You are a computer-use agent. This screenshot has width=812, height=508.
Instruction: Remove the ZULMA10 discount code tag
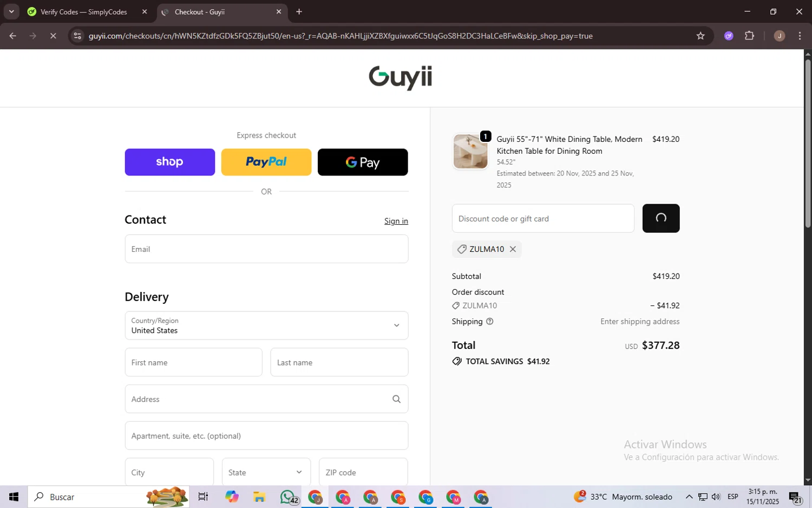513,249
